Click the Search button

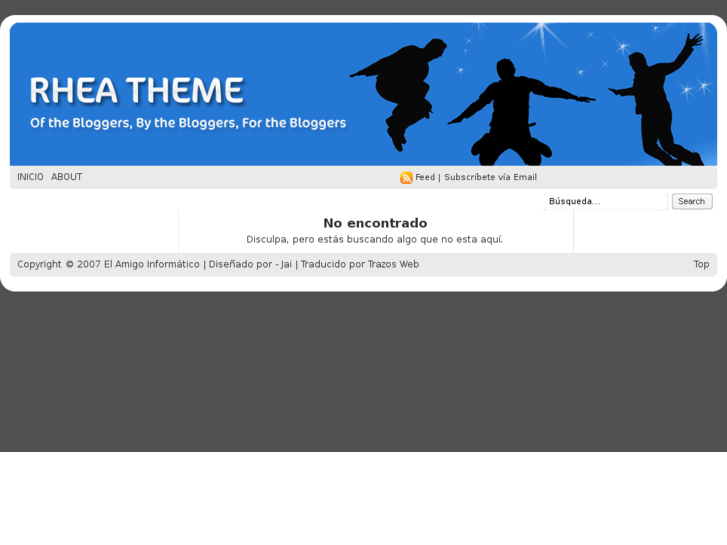click(x=692, y=201)
